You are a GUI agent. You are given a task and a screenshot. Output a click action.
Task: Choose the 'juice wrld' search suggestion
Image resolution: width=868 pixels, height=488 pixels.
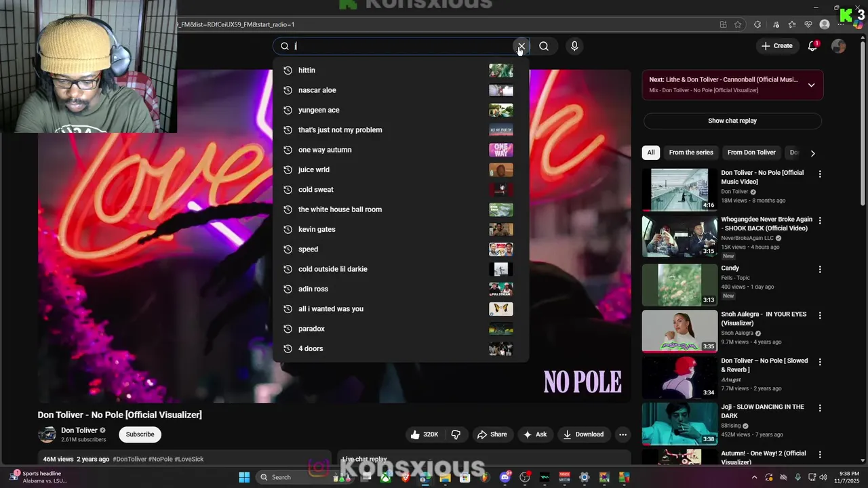[x=400, y=169]
